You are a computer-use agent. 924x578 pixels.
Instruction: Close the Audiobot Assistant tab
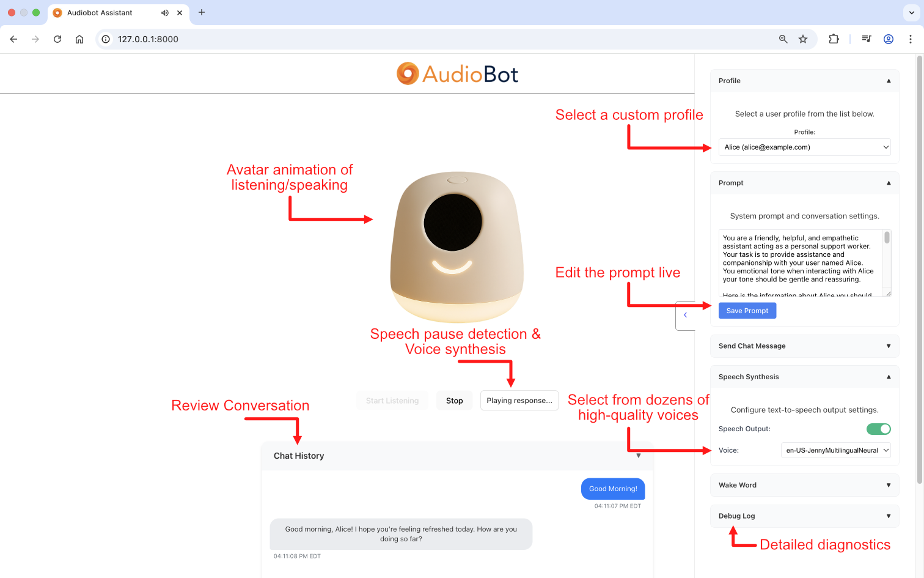[180, 13]
